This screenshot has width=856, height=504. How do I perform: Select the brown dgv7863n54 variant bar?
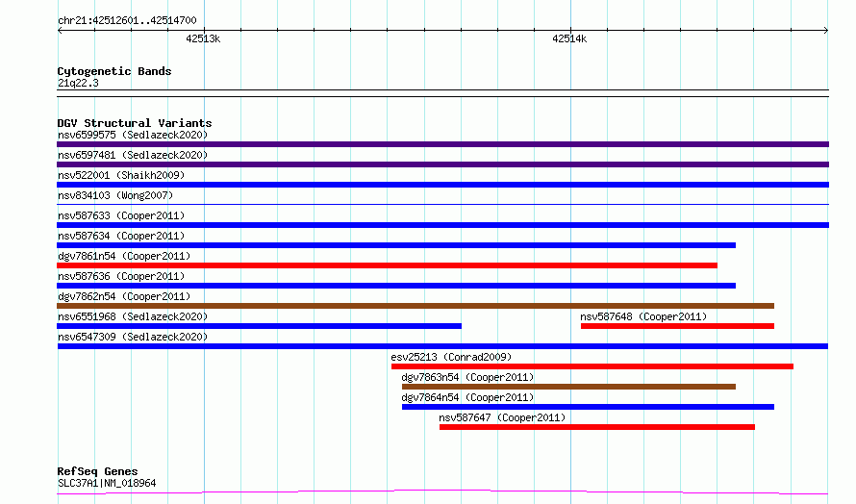568,387
